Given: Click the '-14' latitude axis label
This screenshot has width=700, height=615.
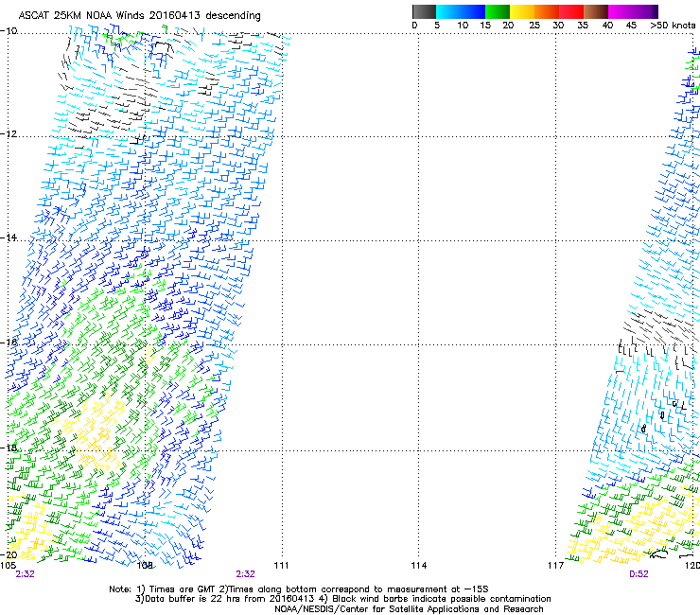Looking at the screenshot, I should click(x=9, y=237).
